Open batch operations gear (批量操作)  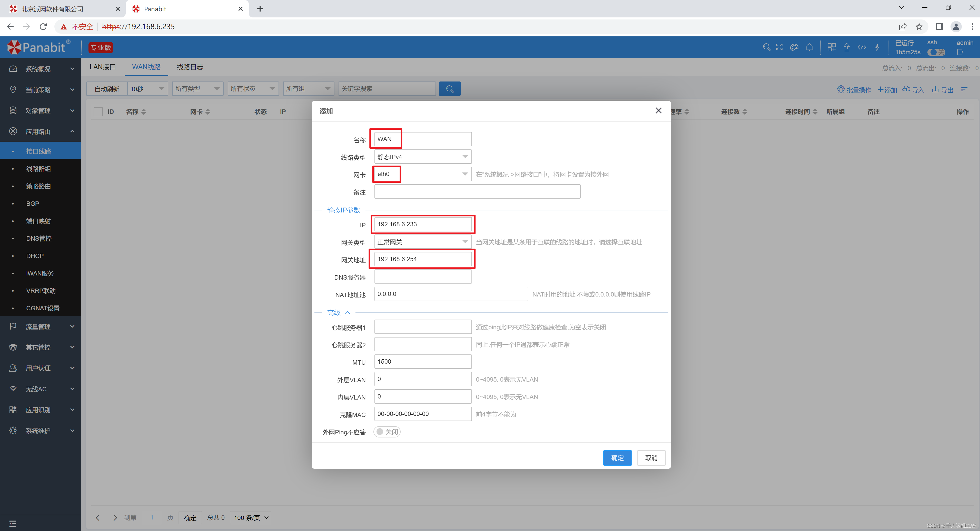pyautogui.click(x=854, y=90)
